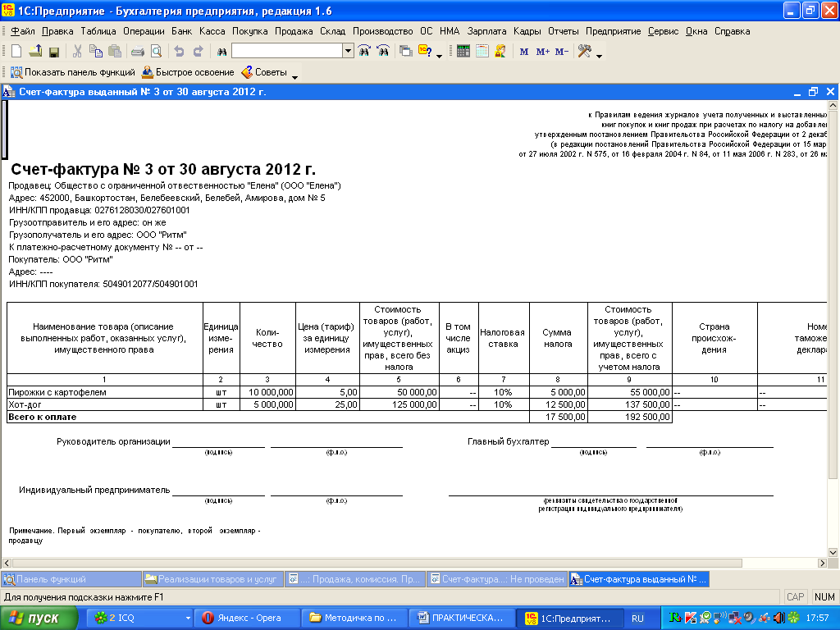
Task: Click Показать панель функций
Action: pos(73,72)
